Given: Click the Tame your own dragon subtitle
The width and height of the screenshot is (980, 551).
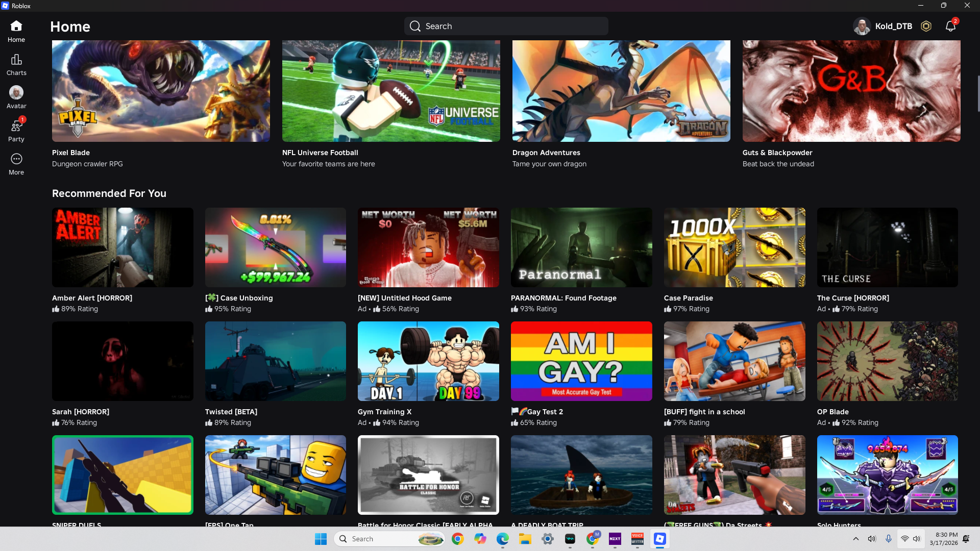Looking at the screenshot, I should point(549,164).
